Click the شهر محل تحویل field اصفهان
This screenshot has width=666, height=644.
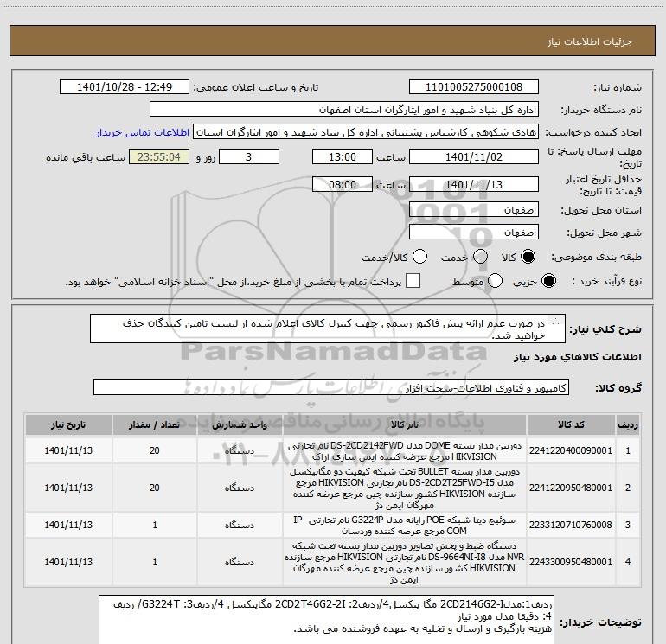pos(474,233)
